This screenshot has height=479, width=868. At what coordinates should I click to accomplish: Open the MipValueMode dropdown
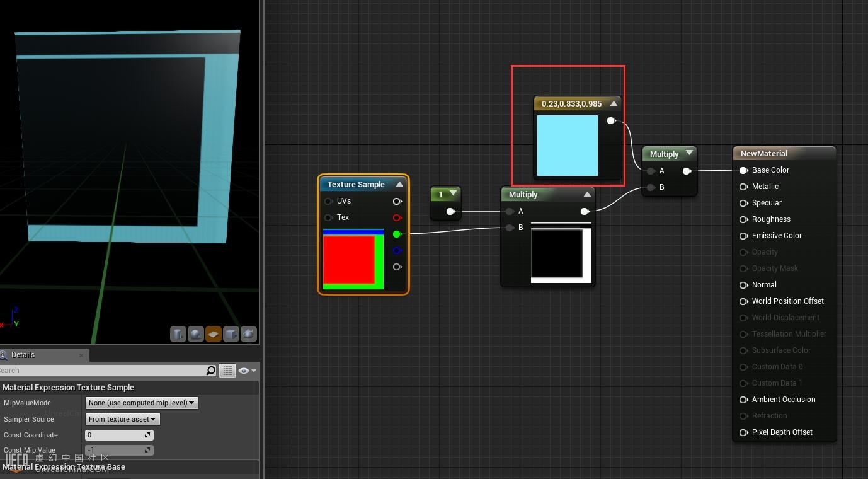coord(142,403)
